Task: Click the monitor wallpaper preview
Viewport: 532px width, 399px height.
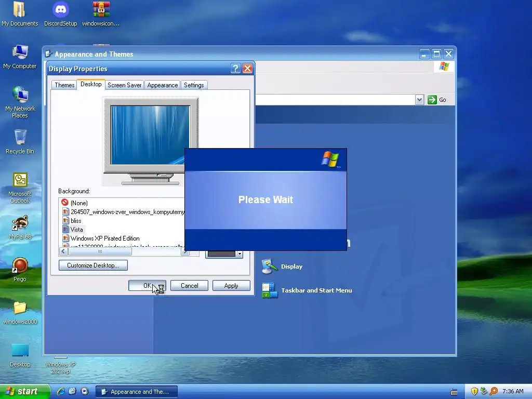Action: (150, 135)
